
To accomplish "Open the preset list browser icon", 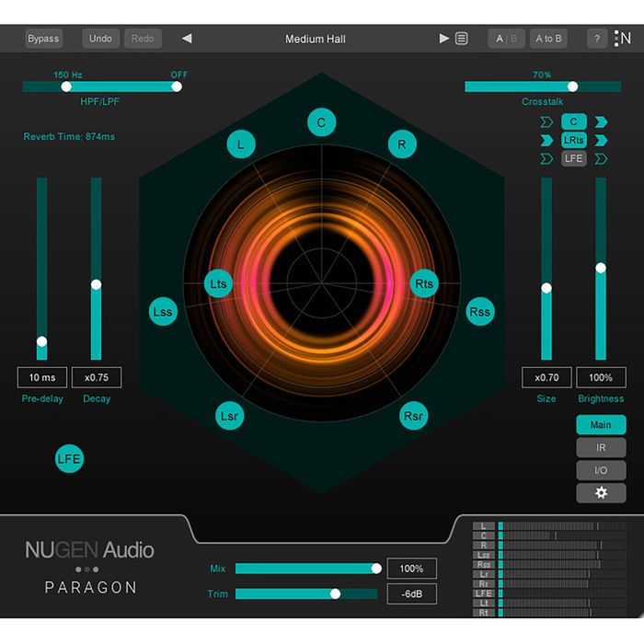I will pos(462,39).
